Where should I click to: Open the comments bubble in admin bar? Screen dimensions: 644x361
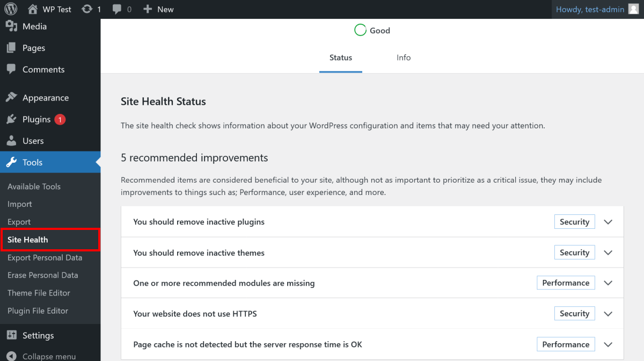pyautogui.click(x=122, y=9)
